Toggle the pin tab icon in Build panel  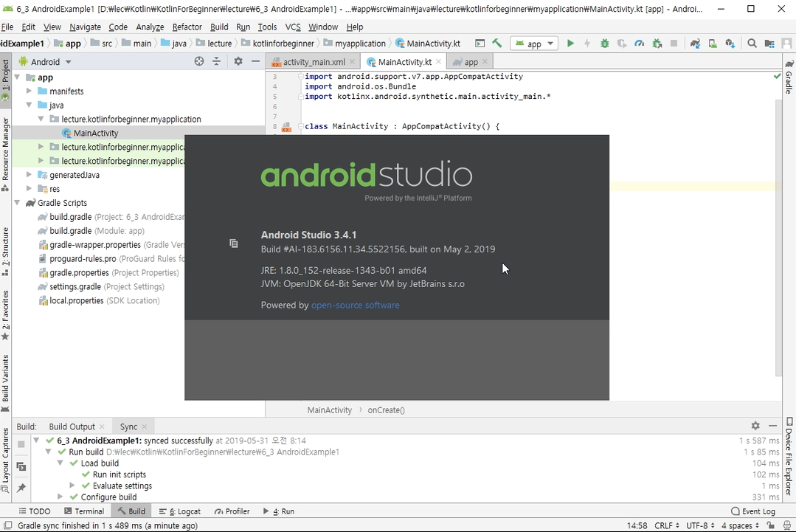pos(21,488)
